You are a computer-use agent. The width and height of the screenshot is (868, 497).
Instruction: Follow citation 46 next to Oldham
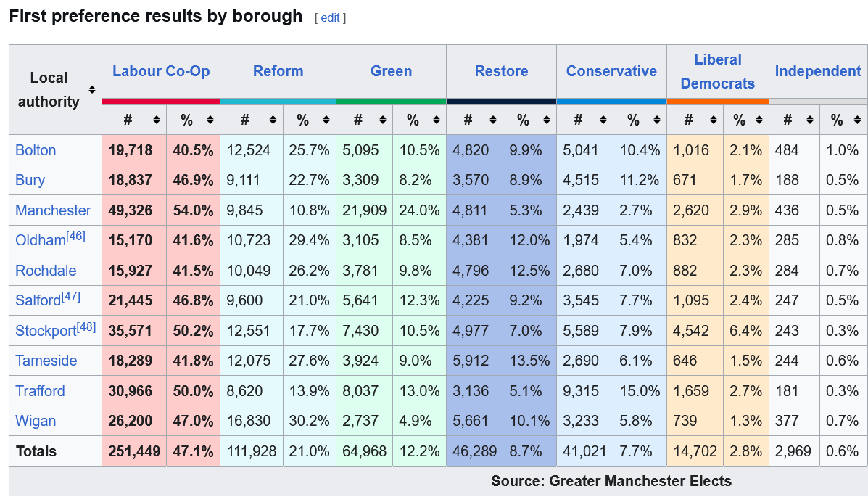point(76,236)
